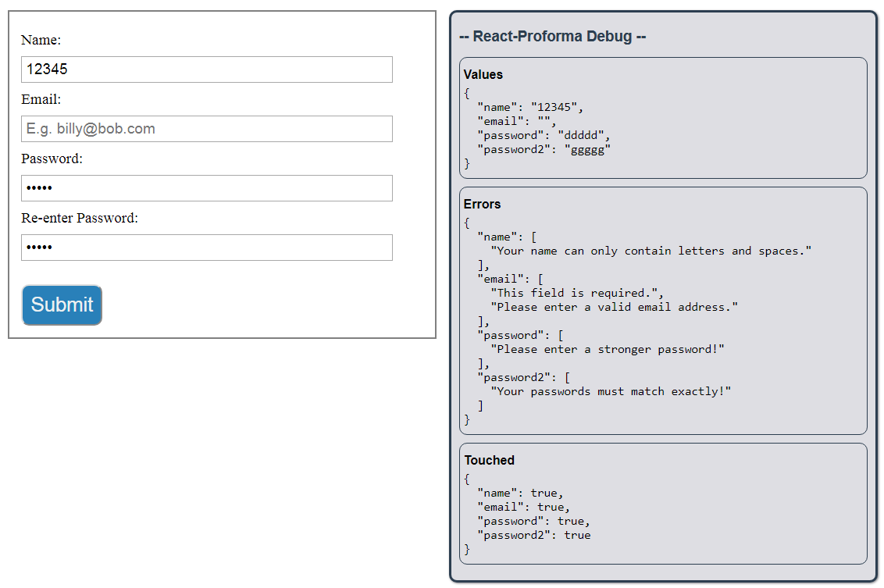
Task: Click the "password2": true line in Touched
Action: 534,536
